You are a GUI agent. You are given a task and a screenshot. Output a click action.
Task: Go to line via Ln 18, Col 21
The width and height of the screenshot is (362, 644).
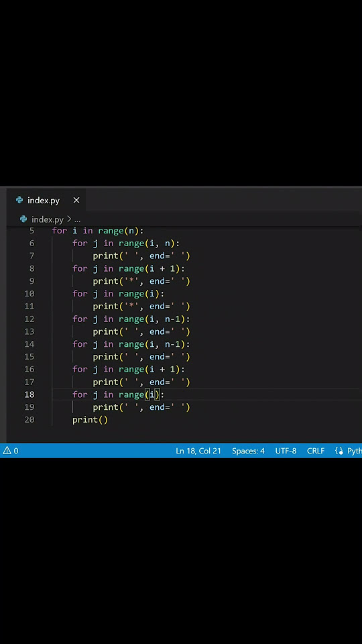point(198,451)
